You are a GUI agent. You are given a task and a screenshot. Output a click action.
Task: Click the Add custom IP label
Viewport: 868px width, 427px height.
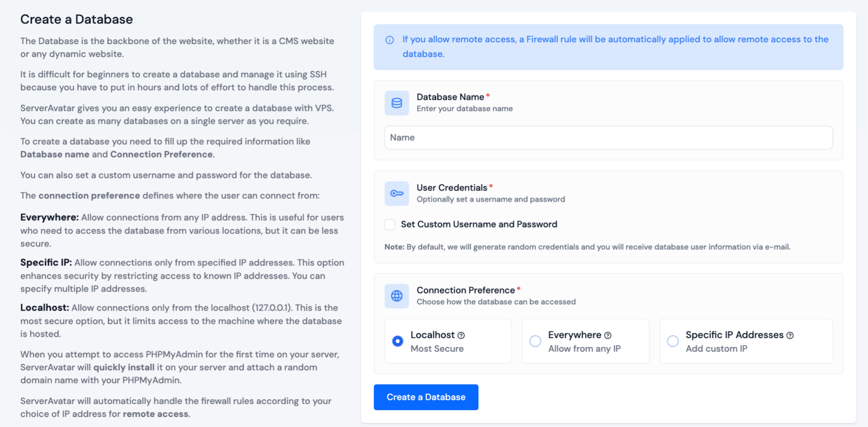click(x=717, y=349)
